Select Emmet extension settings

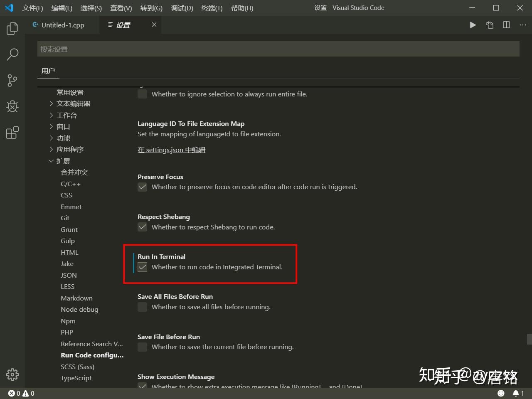click(71, 207)
